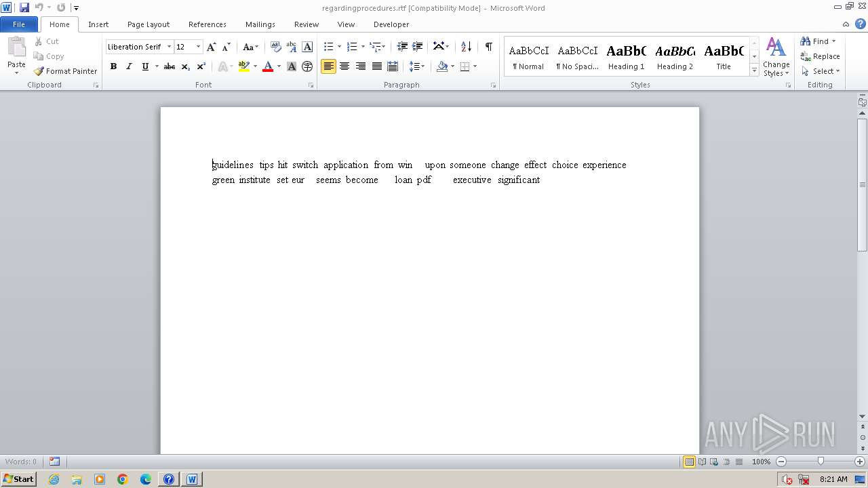The width and height of the screenshot is (868, 488).
Task: Click the Paste clipboard icon
Action: [x=16, y=48]
